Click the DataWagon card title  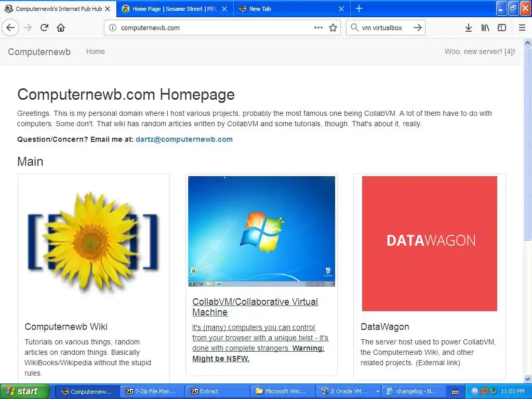385,327
